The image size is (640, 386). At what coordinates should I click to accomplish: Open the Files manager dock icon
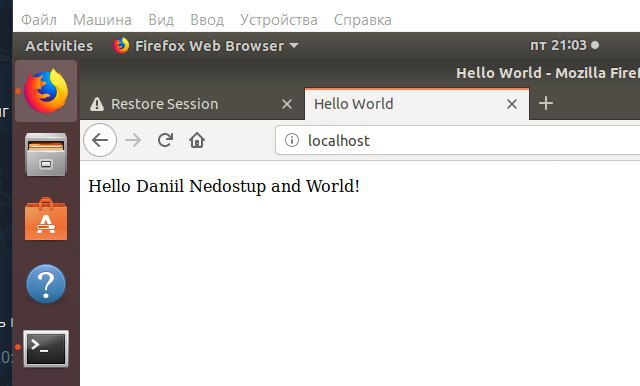[46, 155]
